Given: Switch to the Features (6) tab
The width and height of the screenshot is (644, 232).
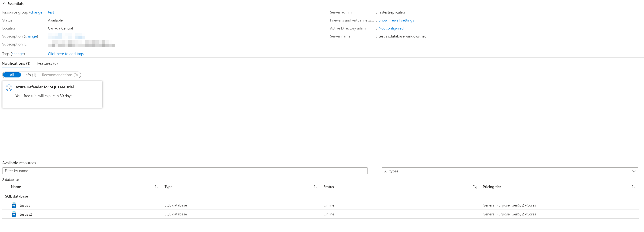Looking at the screenshot, I should (47, 64).
